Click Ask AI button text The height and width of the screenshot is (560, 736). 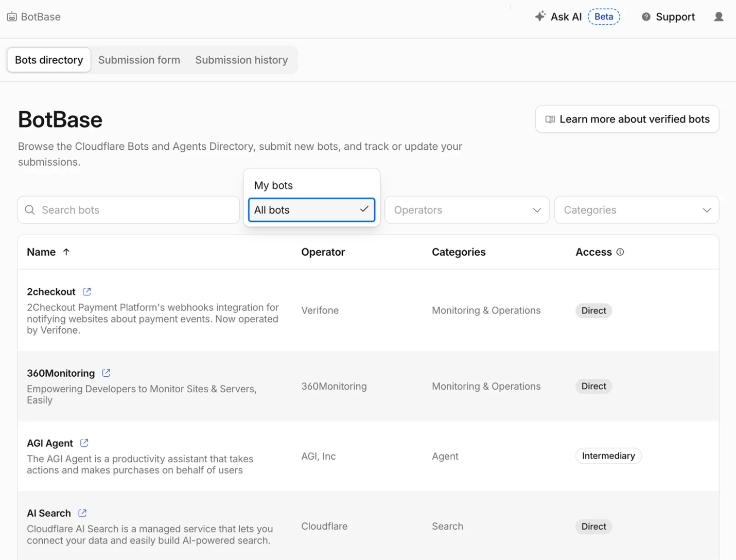tap(566, 17)
